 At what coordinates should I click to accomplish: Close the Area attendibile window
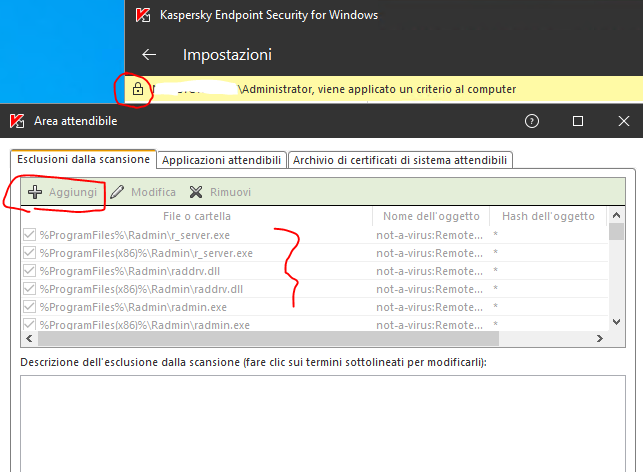coord(624,121)
